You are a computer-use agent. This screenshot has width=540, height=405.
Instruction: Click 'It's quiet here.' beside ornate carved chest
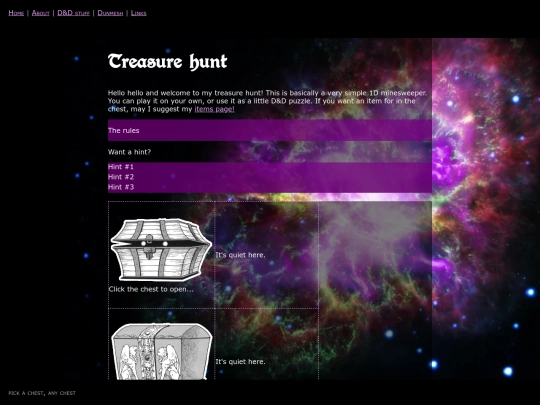tap(240, 362)
